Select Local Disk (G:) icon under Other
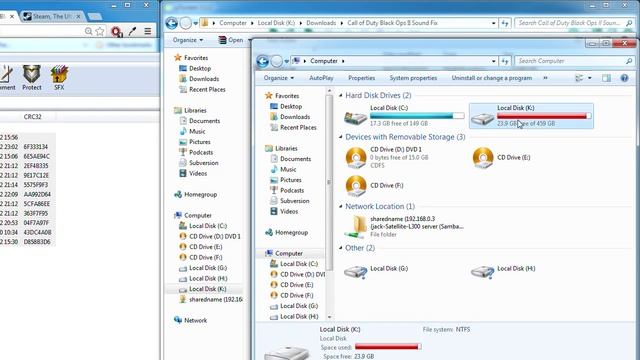The width and height of the screenshot is (640, 360). (356, 271)
